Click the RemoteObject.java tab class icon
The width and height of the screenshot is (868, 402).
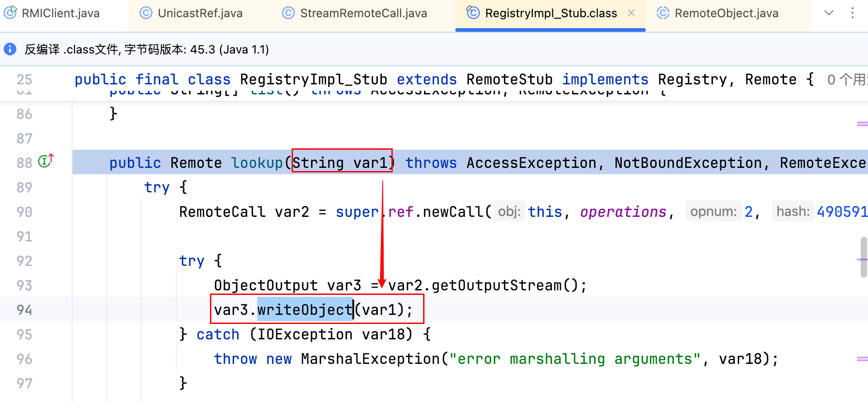point(663,13)
